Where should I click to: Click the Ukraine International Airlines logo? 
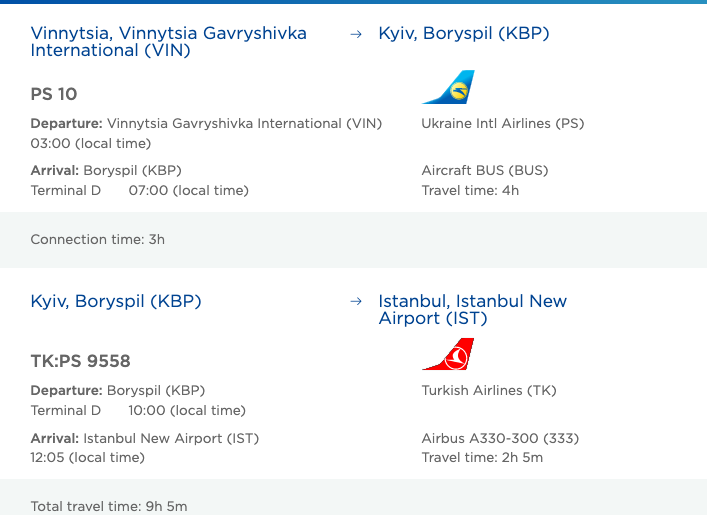pos(448,88)
